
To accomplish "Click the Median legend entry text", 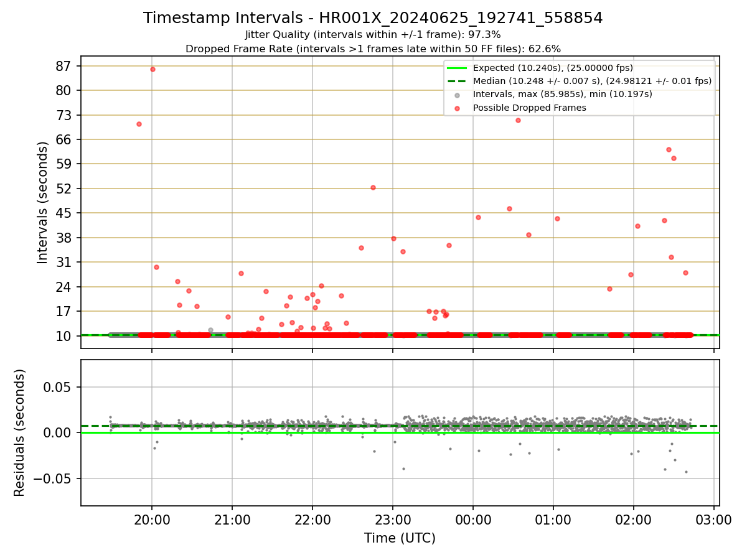I will 592,81.
